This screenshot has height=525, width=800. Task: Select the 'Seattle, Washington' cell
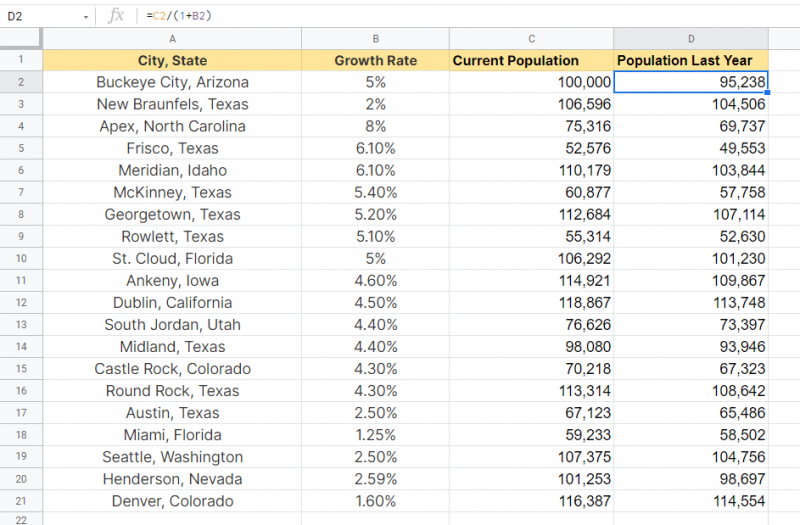click(x=172, y=457)
